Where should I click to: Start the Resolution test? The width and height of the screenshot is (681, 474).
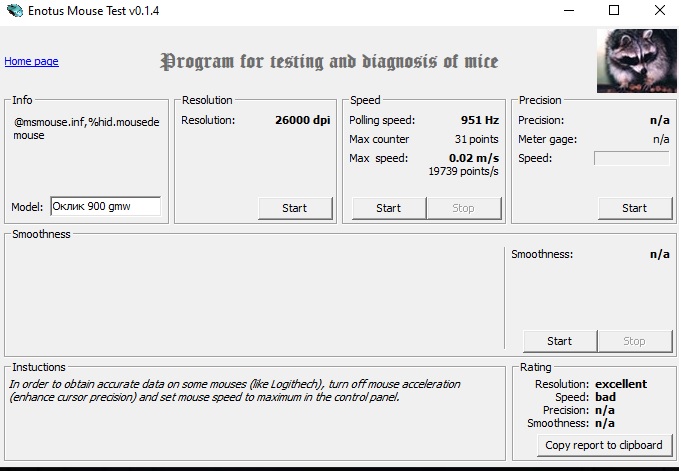[x=295, y=208]
